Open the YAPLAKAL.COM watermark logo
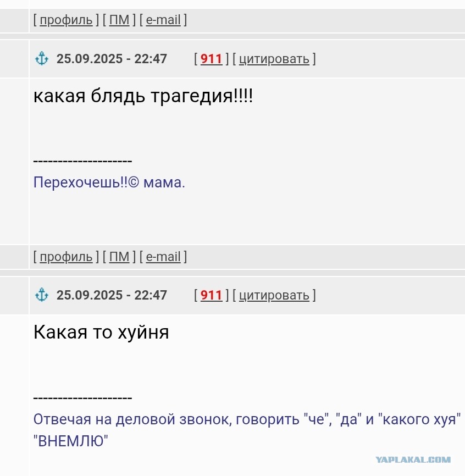The width and height of the screenshot is (465, 476). click(413, 460)
